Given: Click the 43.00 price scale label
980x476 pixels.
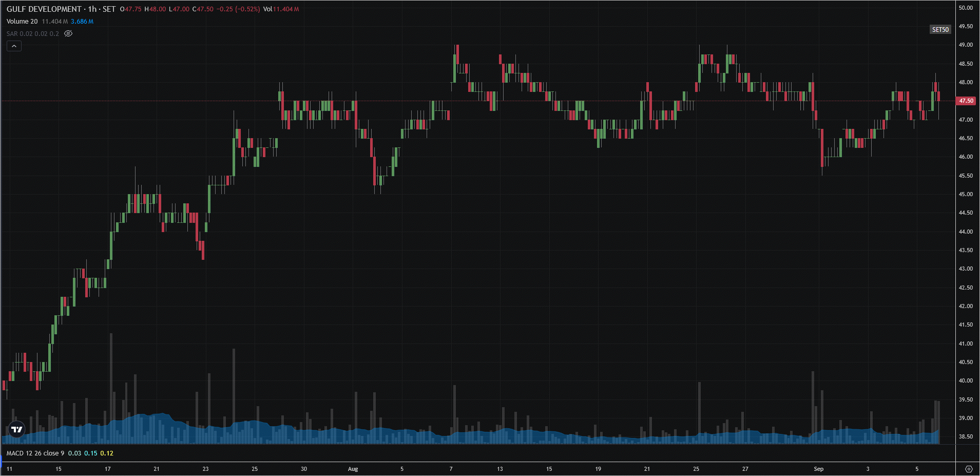Looking at the screenshot, I should tap(966, 269).
